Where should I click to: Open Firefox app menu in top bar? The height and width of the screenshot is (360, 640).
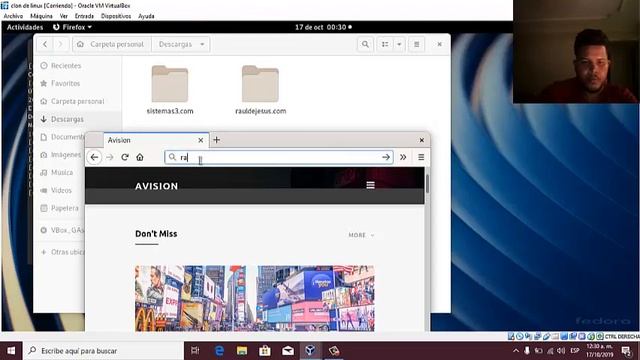click(x=72, y=27)
